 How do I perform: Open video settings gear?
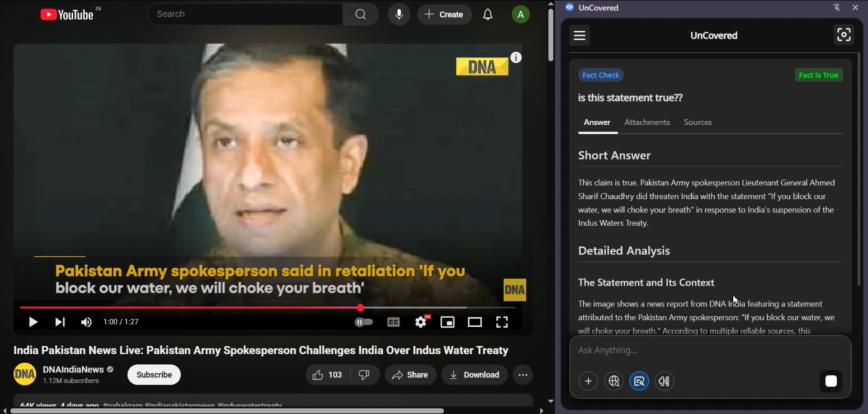tap(421, 322)
